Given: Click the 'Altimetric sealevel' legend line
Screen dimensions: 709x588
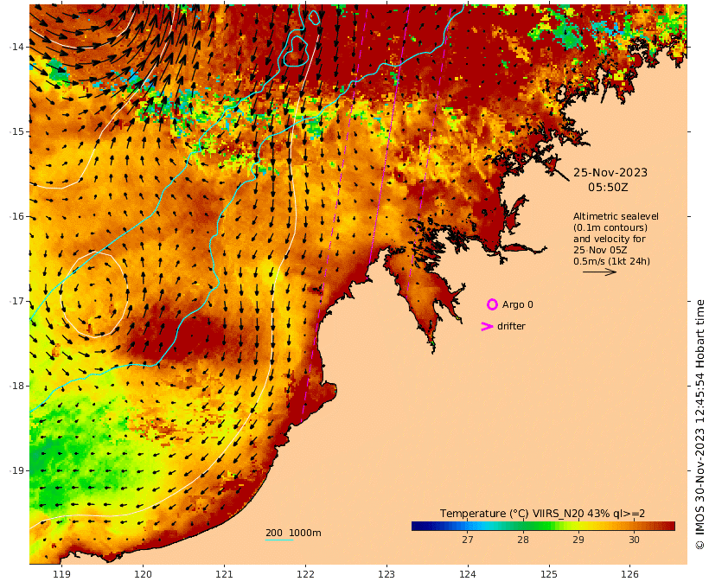Looking at the screenshot, I should [616, 216].
